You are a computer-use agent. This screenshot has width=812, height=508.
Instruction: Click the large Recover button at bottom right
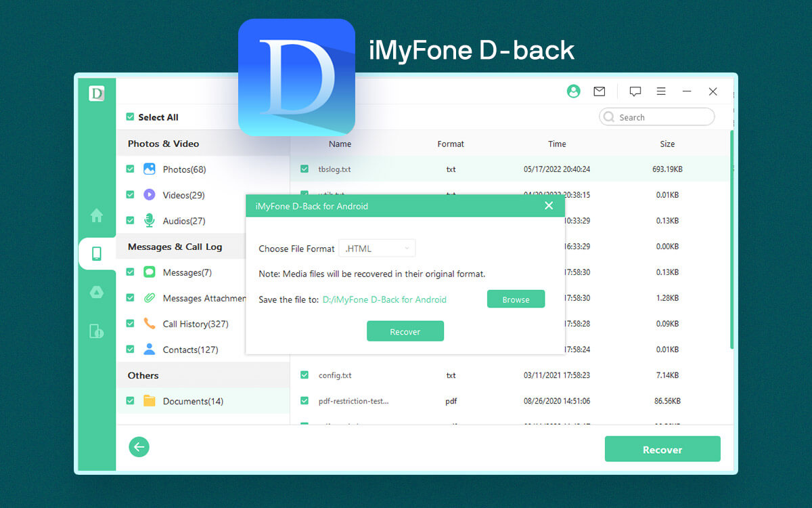point(662,449)
